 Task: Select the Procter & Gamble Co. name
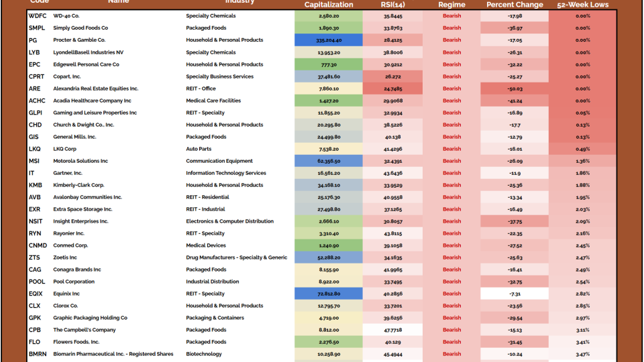(x=79, y=40)
